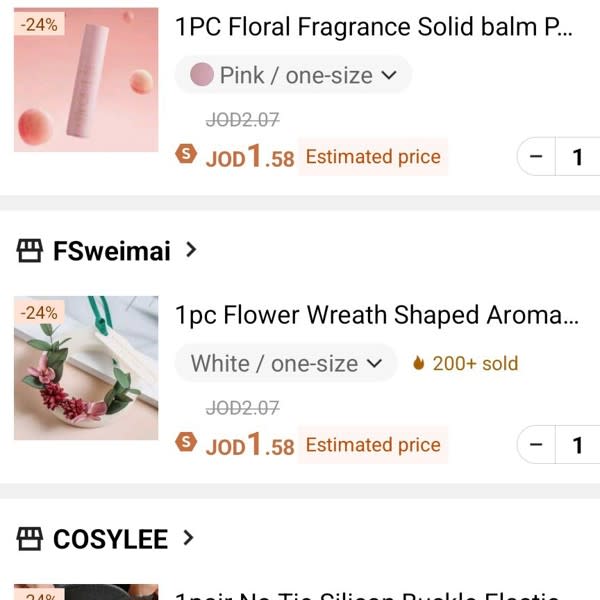Open 1pc Flower Wreath Shaped Aroma title

pos(377,315)
